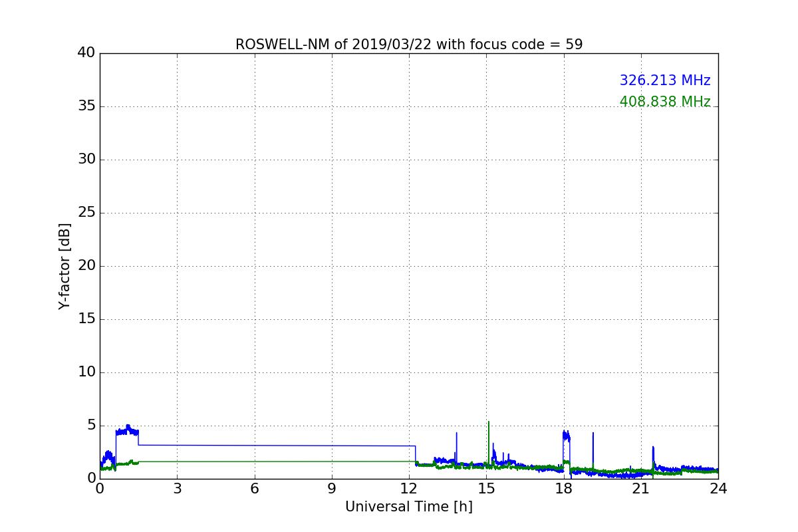The image size is (798, 532).
Task: Select the blue '326.213 MHz' legend label
Action: [x=665, y=80]
